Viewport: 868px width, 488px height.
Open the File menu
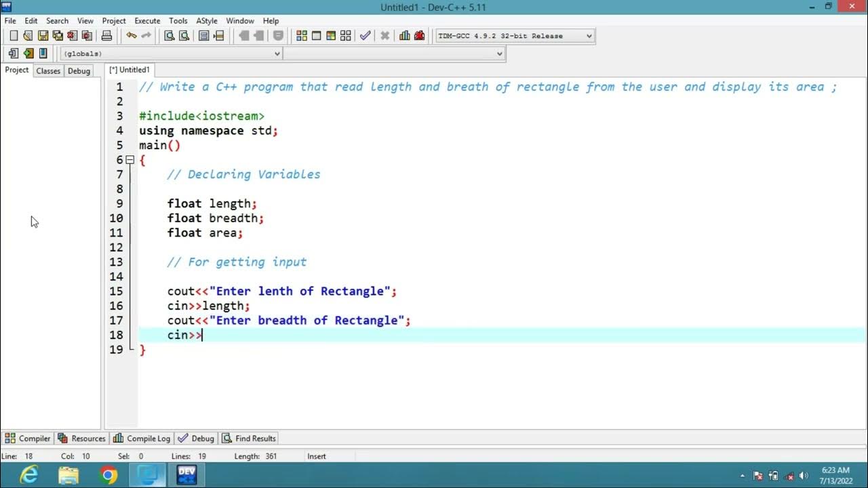[x=10, y=21]
